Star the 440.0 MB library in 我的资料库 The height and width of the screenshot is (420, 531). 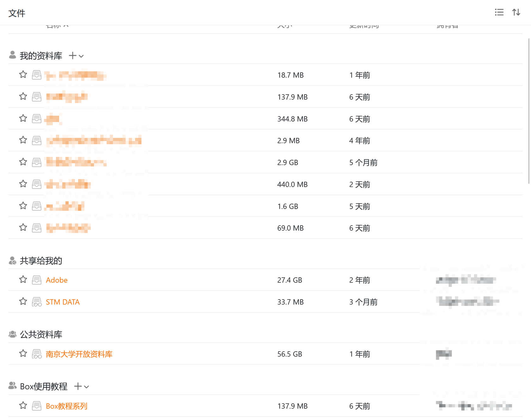coord(23,184)
